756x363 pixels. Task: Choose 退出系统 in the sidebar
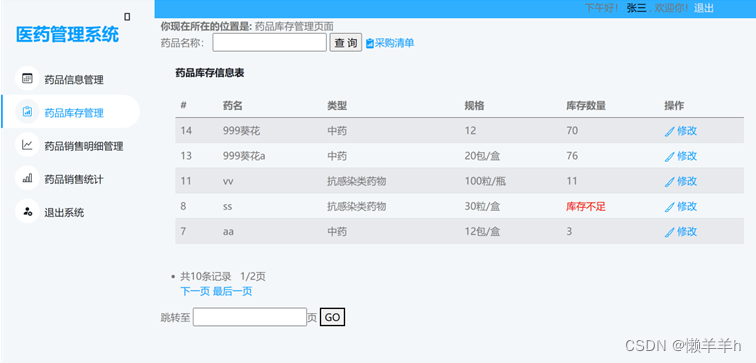pos(64,212)
